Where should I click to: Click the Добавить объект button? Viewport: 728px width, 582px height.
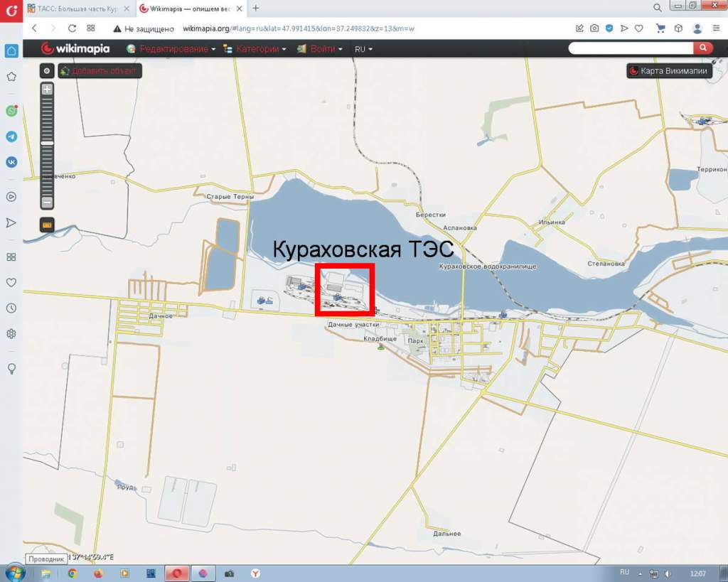point(100,71)
